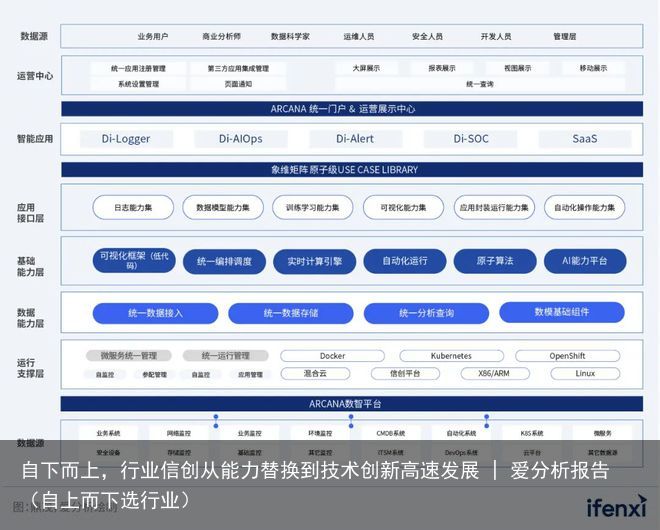
Task: Open the 原子算法 pill
Action: pos(495,261)
